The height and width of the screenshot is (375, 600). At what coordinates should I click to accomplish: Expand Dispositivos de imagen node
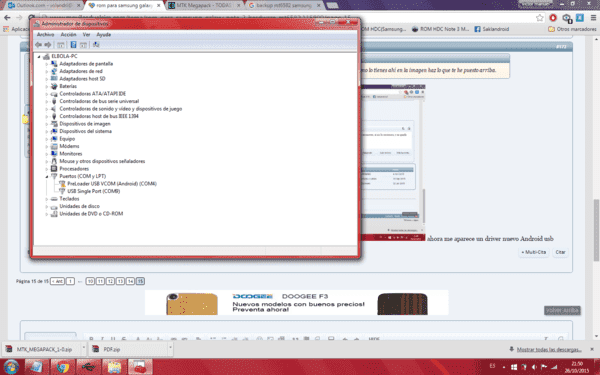(x=47, y=124)
